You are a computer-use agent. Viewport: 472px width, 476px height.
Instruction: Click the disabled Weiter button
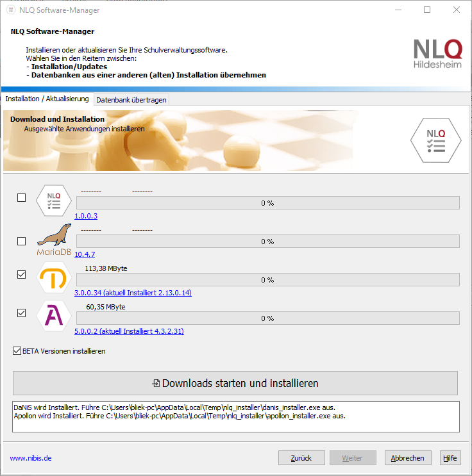click(x=353, y=458)
